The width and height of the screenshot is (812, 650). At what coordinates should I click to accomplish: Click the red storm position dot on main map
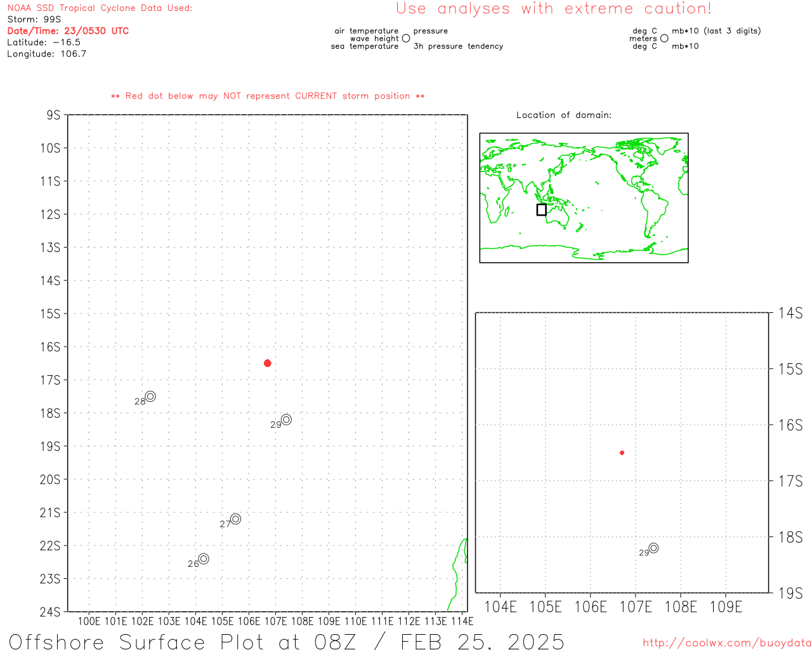[x=268, y=363]
